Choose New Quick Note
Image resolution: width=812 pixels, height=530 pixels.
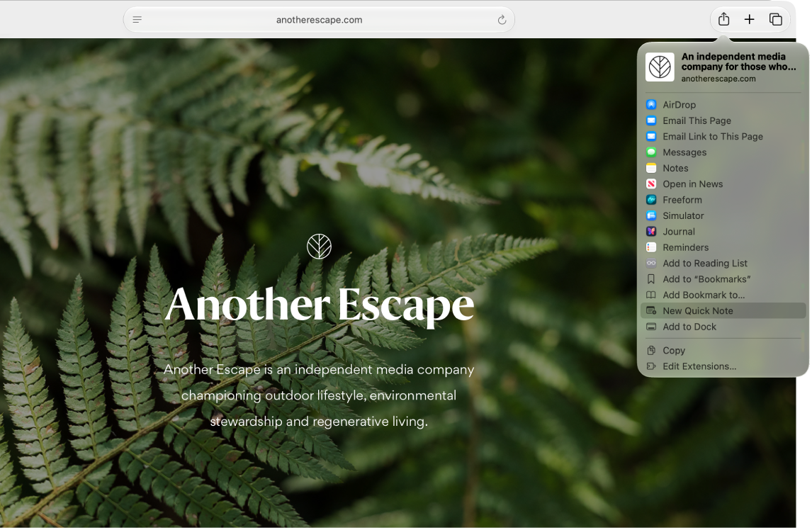click(725, 311)
